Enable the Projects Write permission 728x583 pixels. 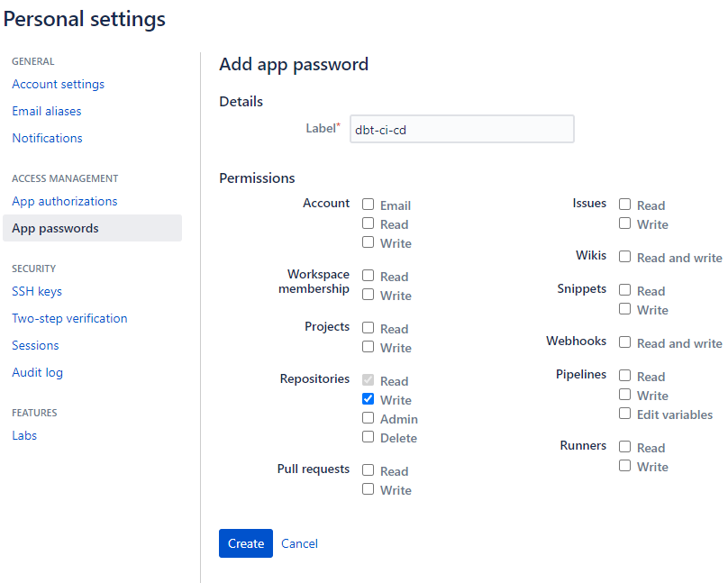pyautogui.click(x=368, y=347)
